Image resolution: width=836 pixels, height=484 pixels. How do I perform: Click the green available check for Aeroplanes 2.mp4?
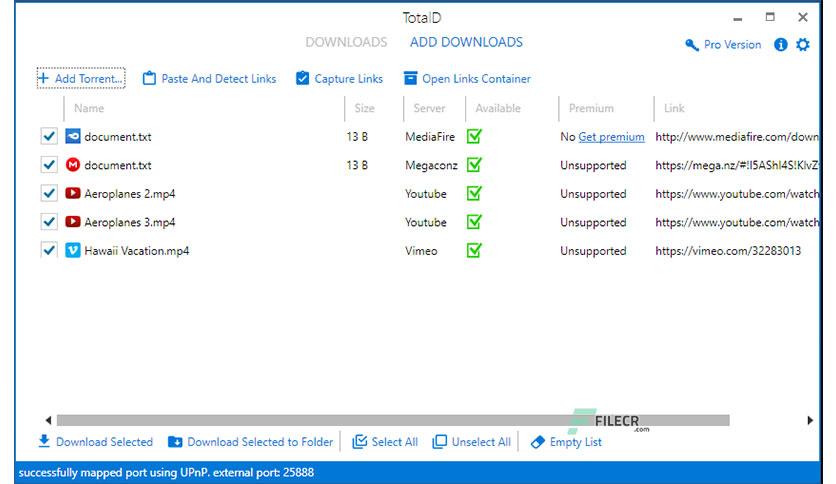click(474, 192)
